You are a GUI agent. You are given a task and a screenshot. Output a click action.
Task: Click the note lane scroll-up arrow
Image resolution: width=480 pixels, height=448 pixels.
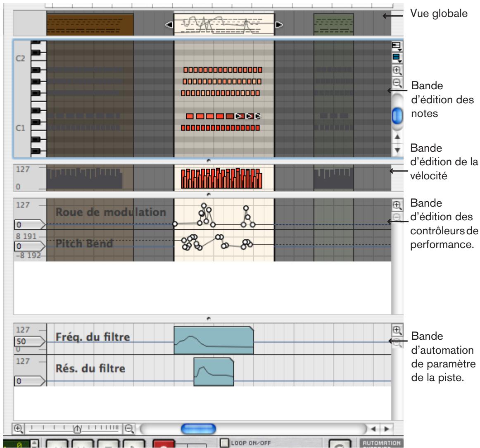(397, 137)
